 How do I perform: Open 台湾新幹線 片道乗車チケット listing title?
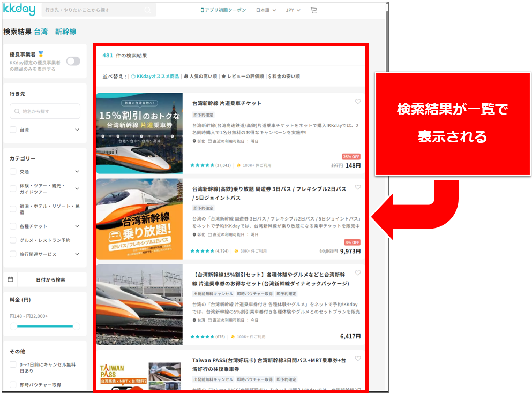pos(227,103)
